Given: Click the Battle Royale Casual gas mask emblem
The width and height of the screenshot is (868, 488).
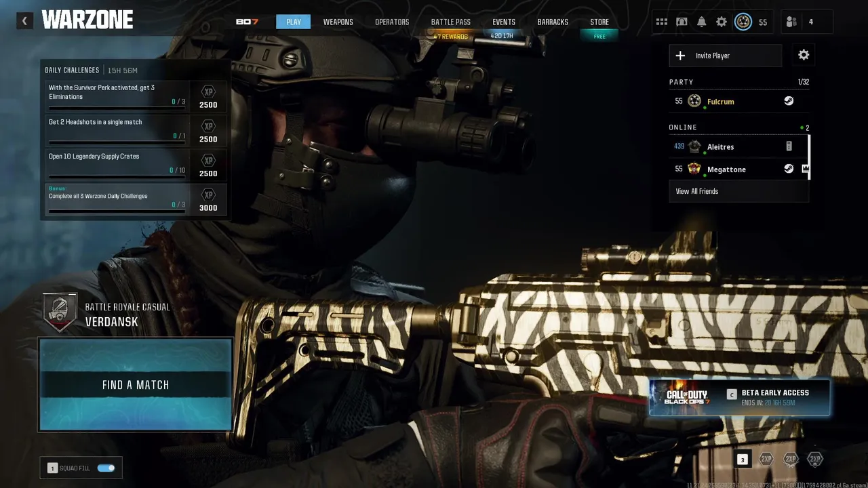Looking at the screenshot, I should 60,312.
